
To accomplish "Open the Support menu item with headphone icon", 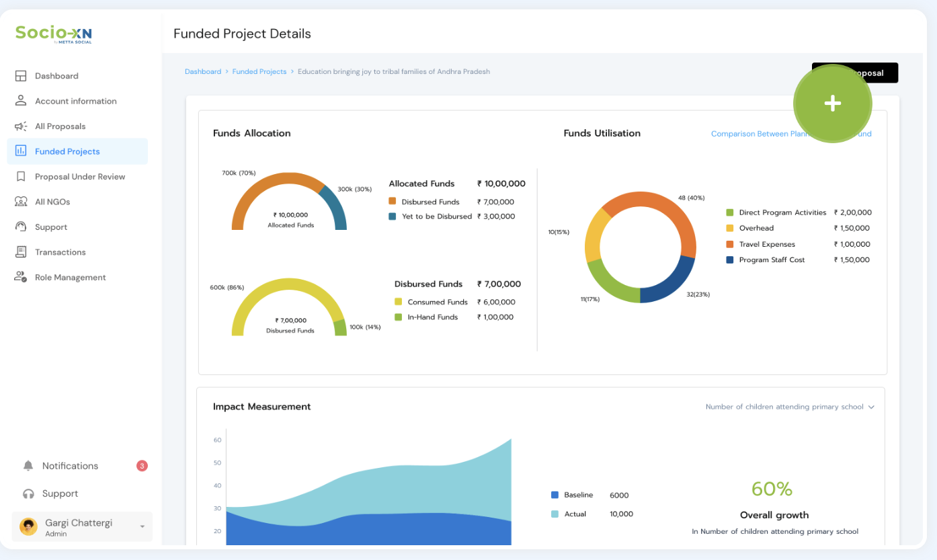I will (x=51, y=227).
